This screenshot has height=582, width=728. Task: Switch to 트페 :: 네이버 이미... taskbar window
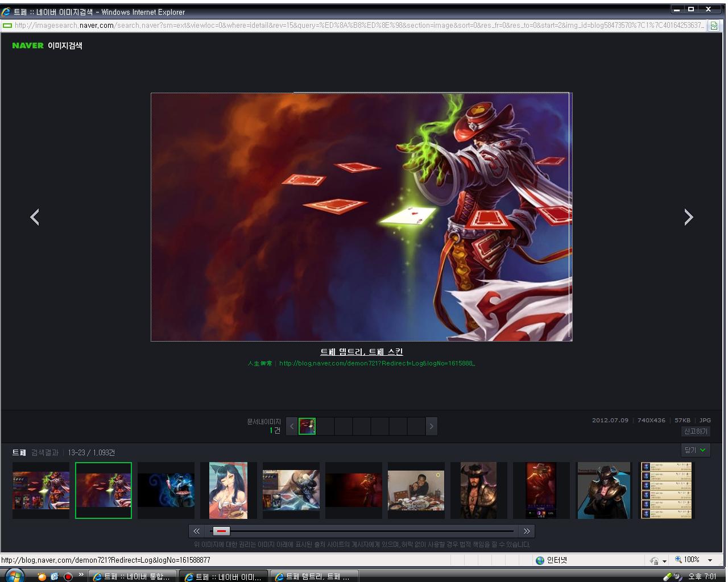(x=224, y=576)
